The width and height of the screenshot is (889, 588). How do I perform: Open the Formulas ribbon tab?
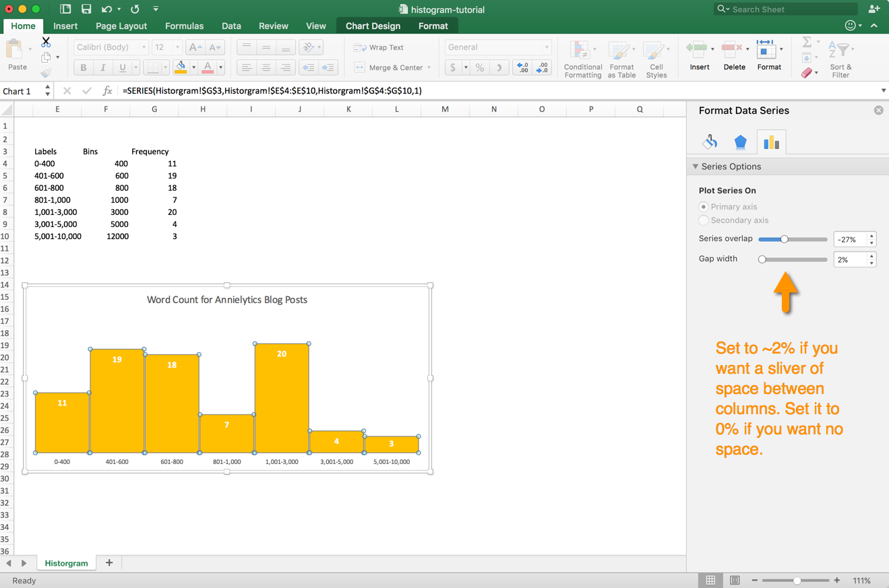[184, 26]
